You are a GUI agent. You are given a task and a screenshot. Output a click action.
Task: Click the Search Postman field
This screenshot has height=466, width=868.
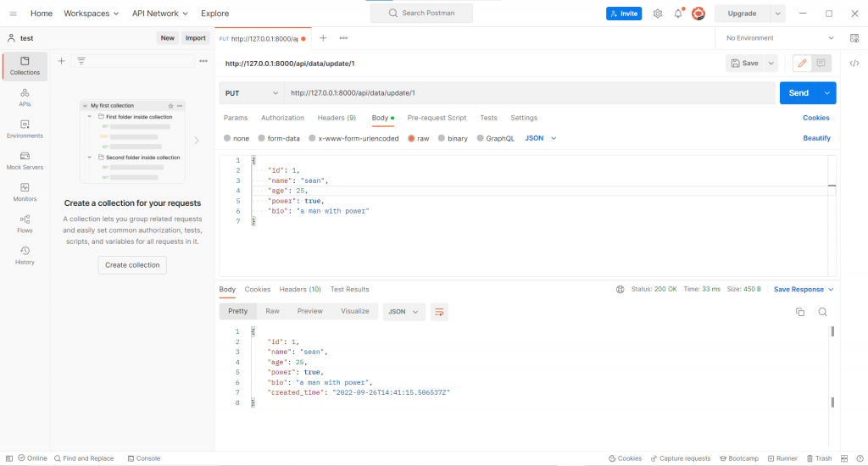(421, 14)
